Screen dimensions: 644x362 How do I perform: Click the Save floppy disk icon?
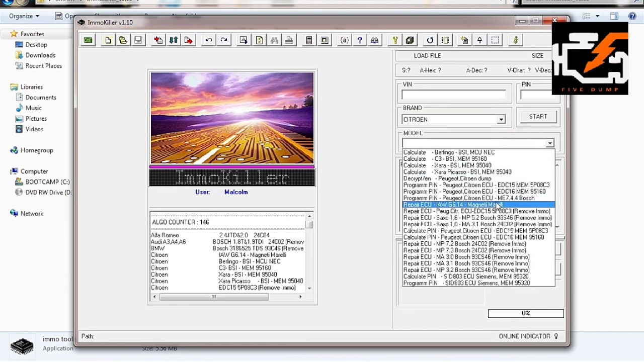click(x=138, y=40)
